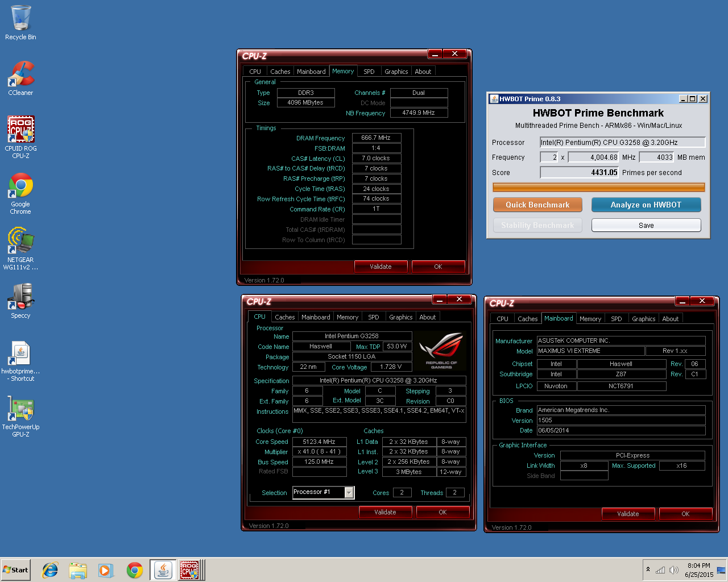Open the NETGEAR WG111v2 desktop shortcut
Viewport: 728px width, 582px height.
point(20,249)
